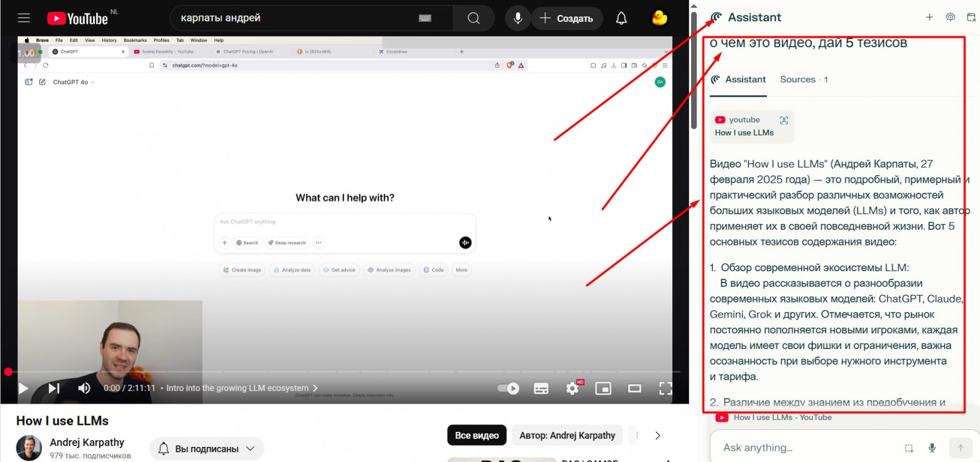Click the '979 тыс. подписчиков' text
The height and width of the screenshot is (462, 980).
click(90, 456)
